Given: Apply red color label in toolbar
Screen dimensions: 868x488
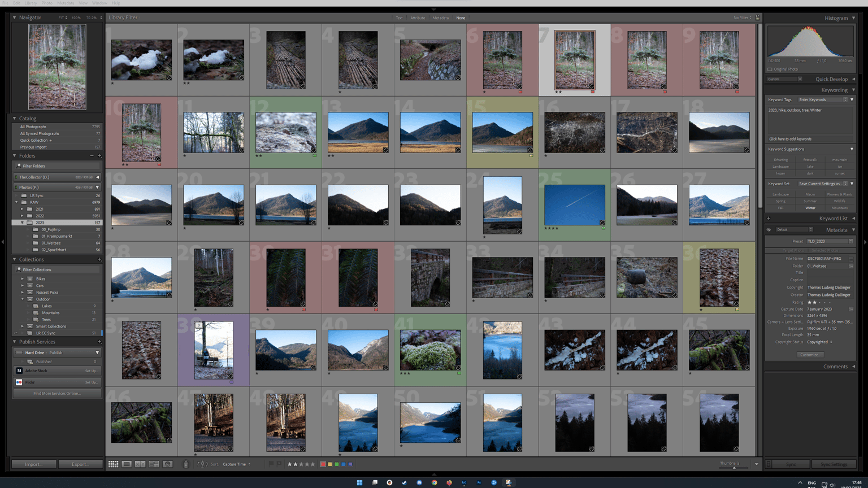Looking at the screenshot, I should pos(323,464).
